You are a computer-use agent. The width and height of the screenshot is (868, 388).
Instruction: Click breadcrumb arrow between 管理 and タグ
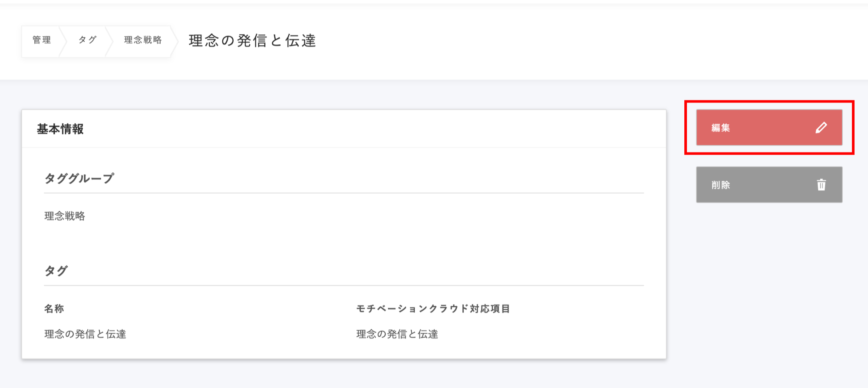[x=63, y=41]
